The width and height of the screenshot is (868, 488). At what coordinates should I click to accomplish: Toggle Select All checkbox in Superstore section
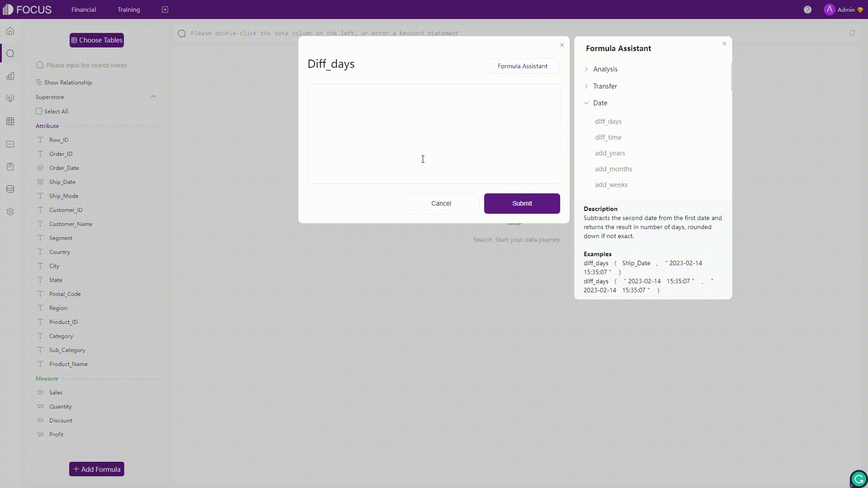click(39, 112)
